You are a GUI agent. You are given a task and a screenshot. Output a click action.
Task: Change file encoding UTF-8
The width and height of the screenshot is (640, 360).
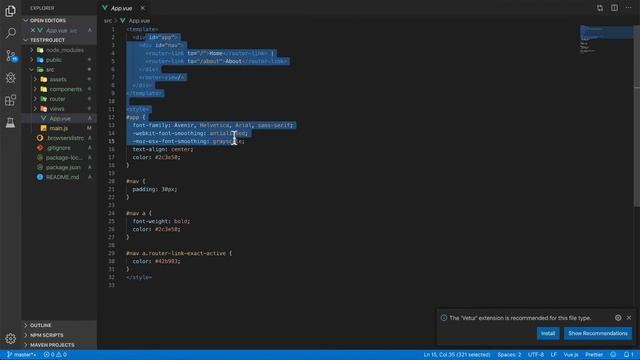tap(536, 355)
